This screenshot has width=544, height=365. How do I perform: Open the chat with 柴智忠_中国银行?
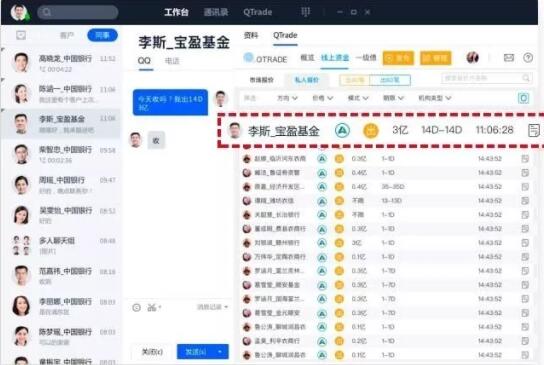pos(61,154)
